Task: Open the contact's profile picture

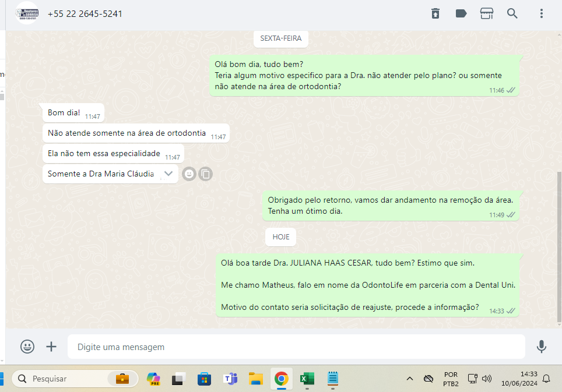Action: pyautogui.click(x=26, y=13)
